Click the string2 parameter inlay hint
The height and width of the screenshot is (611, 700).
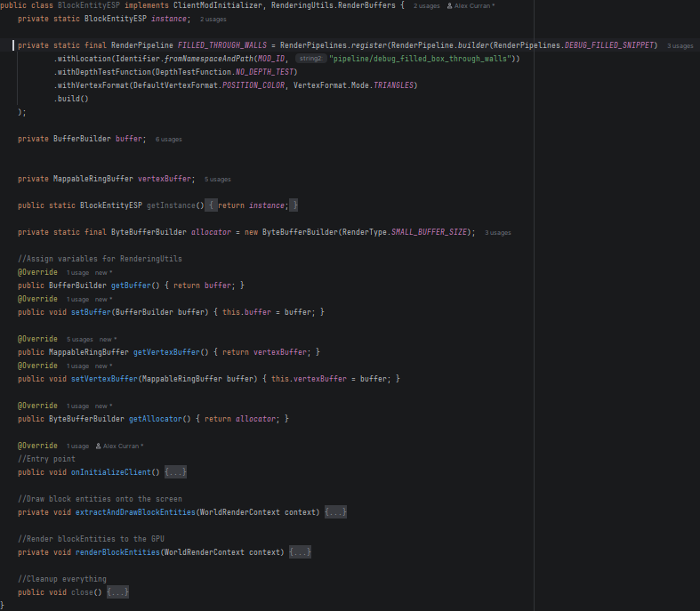pos(309,59)
